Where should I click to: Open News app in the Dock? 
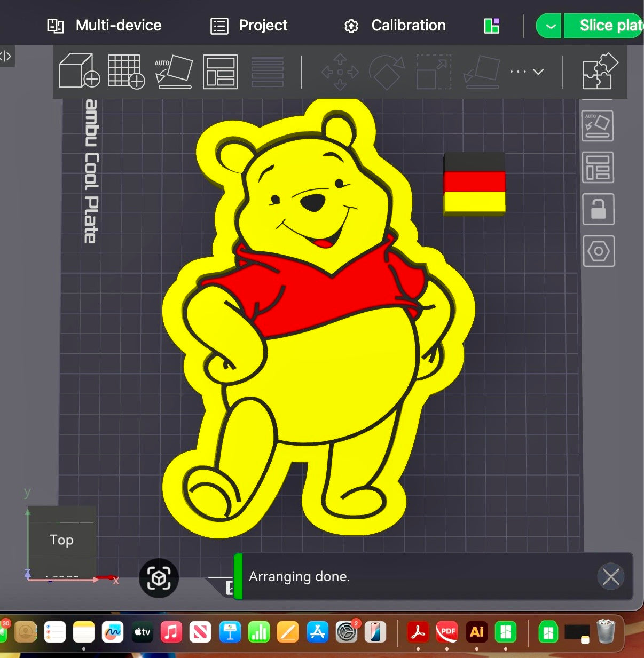click(x=200, y=632)
